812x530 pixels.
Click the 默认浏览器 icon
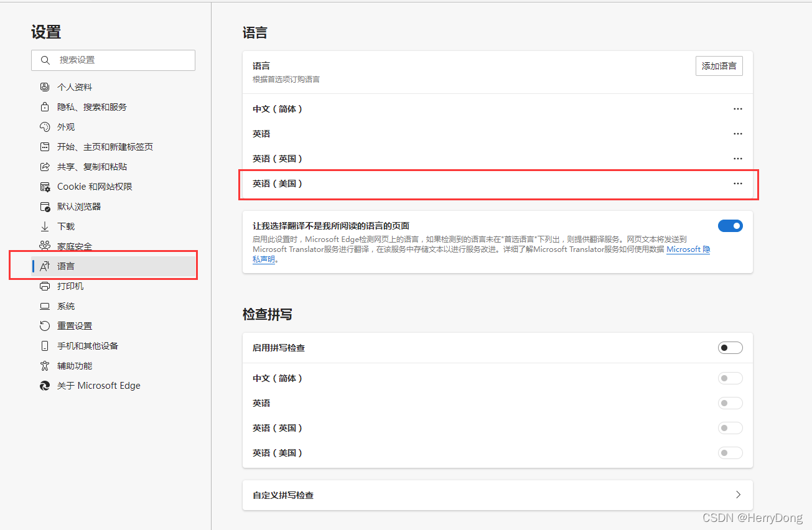point(45,207)
